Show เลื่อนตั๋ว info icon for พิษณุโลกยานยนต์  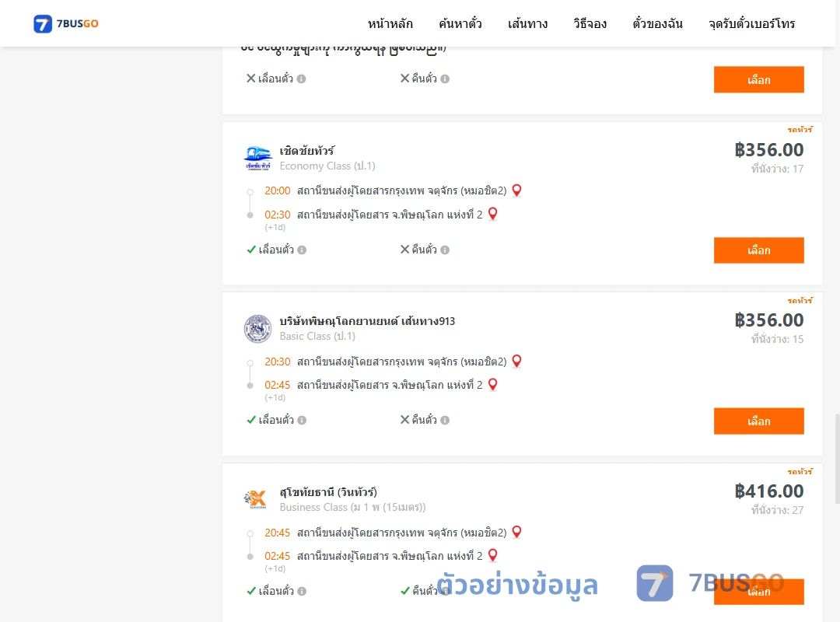pyautogui.click(x=302, y=420)
